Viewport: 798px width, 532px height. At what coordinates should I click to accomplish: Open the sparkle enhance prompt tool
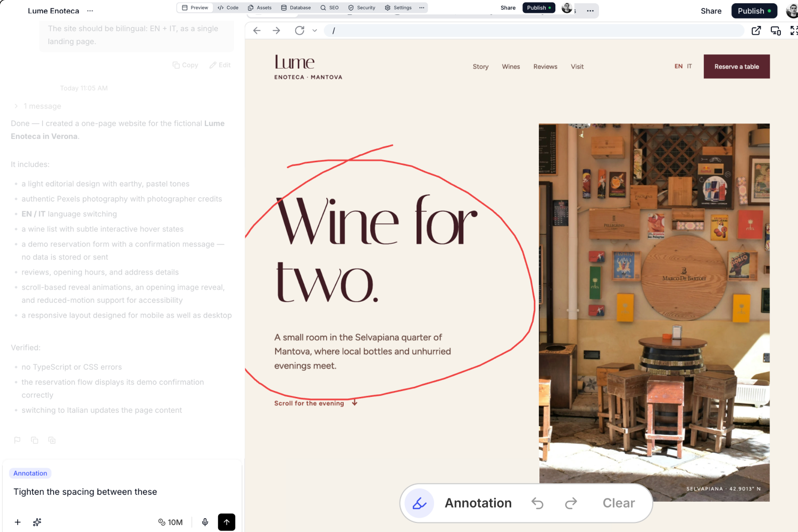pyautogui.click(x=37, y=522)
